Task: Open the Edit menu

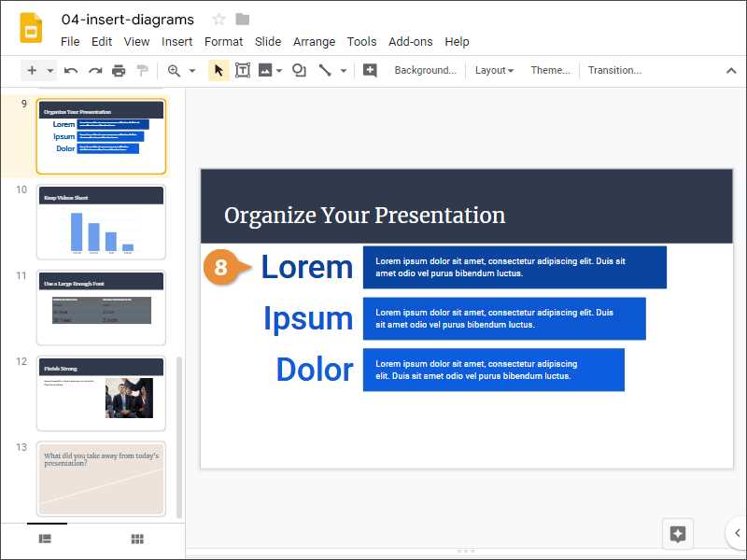Action: tap(102, 42)
